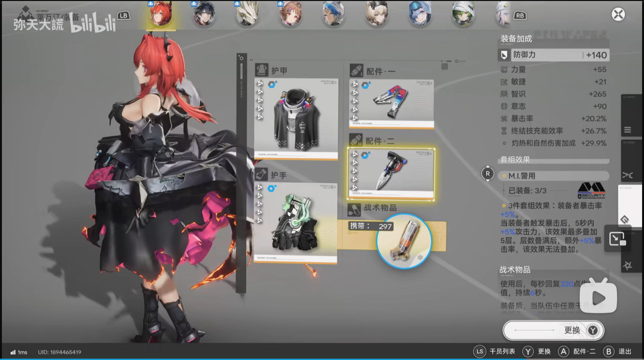644x360 pixels.
Task: Click the RB next-operator button
Action: [x=520, y=16]
